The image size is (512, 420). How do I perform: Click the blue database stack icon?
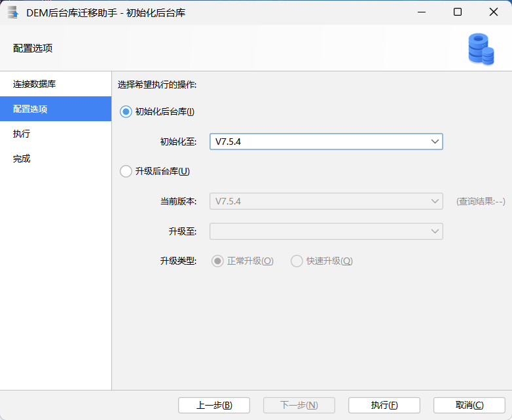(481, 49)
